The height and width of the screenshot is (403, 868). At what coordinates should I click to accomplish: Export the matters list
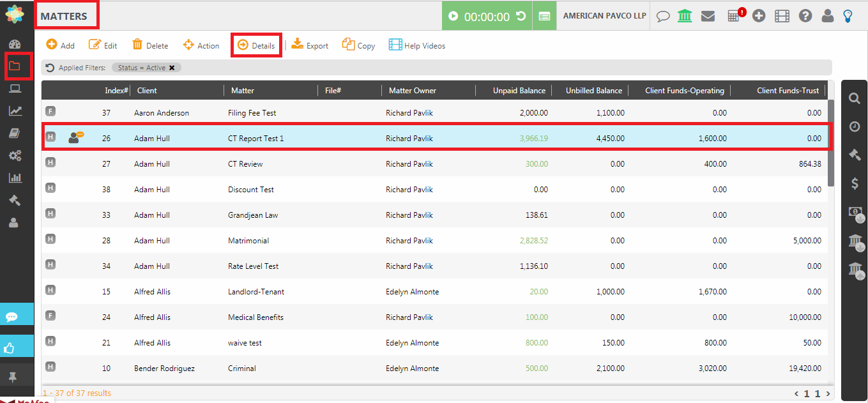pyautogui.click(x=310, y=45)
